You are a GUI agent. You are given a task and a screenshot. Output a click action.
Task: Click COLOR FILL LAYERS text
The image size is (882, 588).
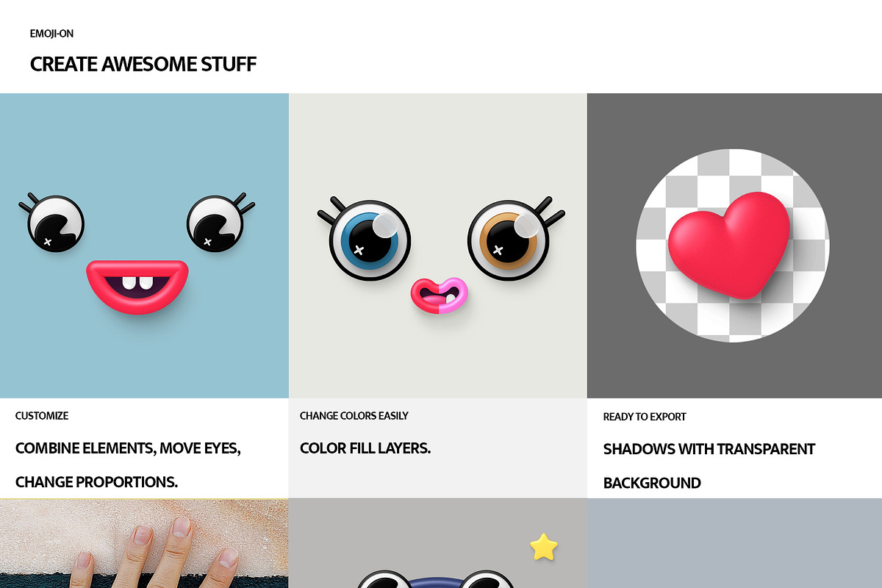365,448
